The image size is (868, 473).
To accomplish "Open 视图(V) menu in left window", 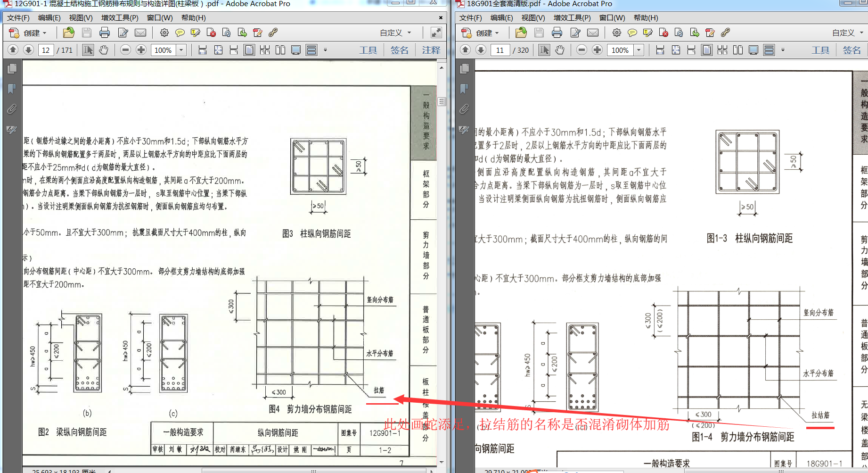I will 81,18.
